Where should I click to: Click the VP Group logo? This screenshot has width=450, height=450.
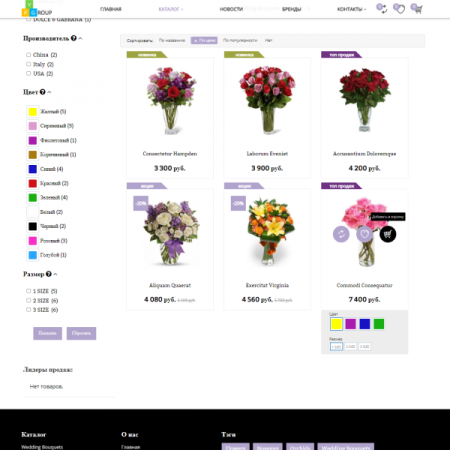[37, 9]
